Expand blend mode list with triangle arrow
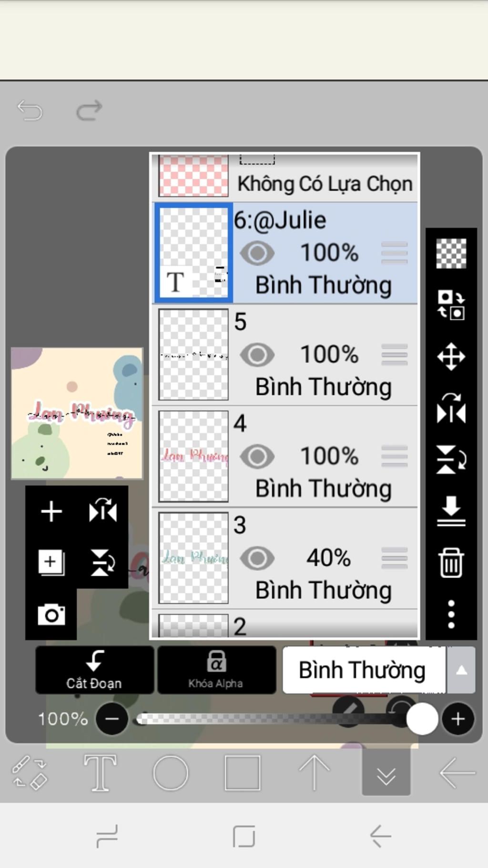 [x=461, y=670]
